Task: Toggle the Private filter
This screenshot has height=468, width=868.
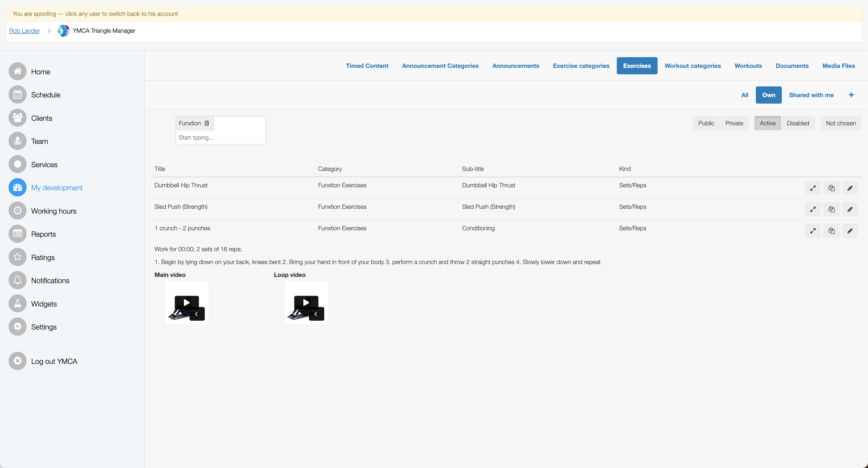Action: click(734, 123)
